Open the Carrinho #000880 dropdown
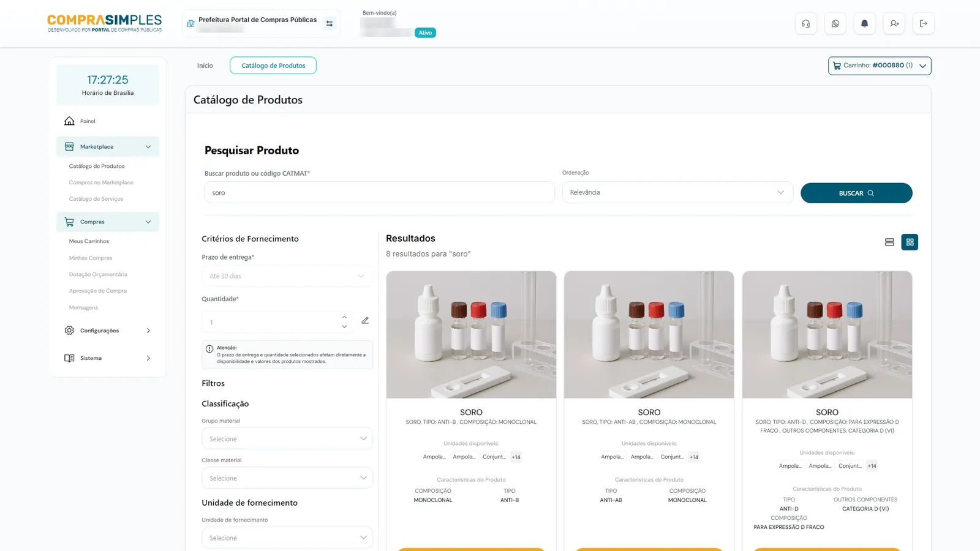The width and height of the screenshot is (980, 551). tap(880, 66)
